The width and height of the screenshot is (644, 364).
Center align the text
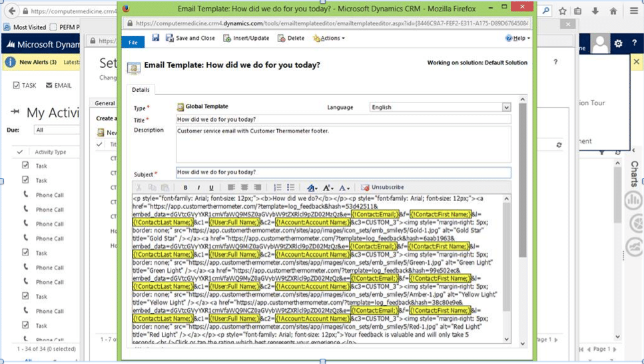244,188
